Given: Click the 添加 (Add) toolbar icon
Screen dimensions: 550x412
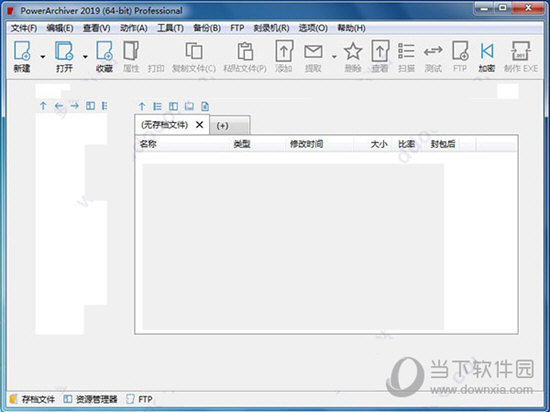Looking at the screenshot, I should (284, 51).
